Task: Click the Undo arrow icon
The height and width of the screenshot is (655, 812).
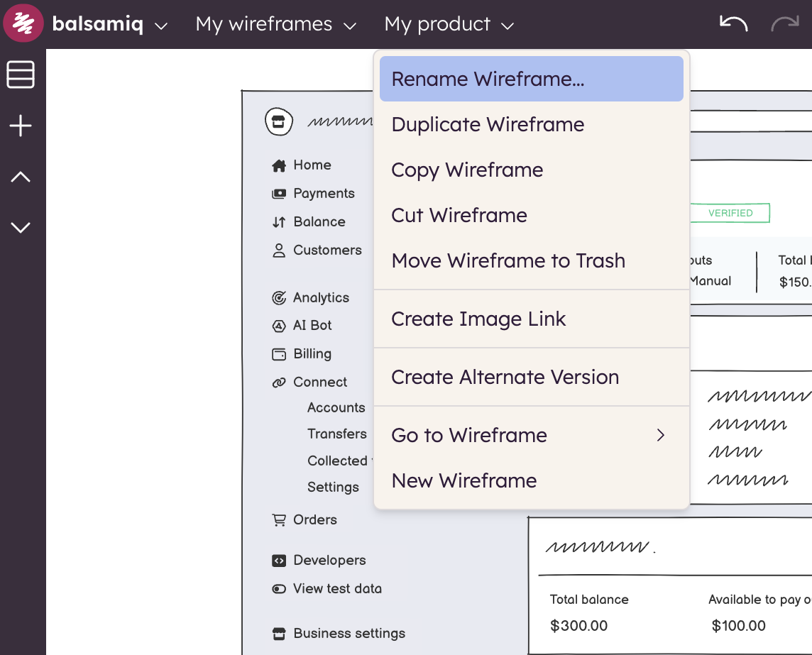Action: pos(733,24)
